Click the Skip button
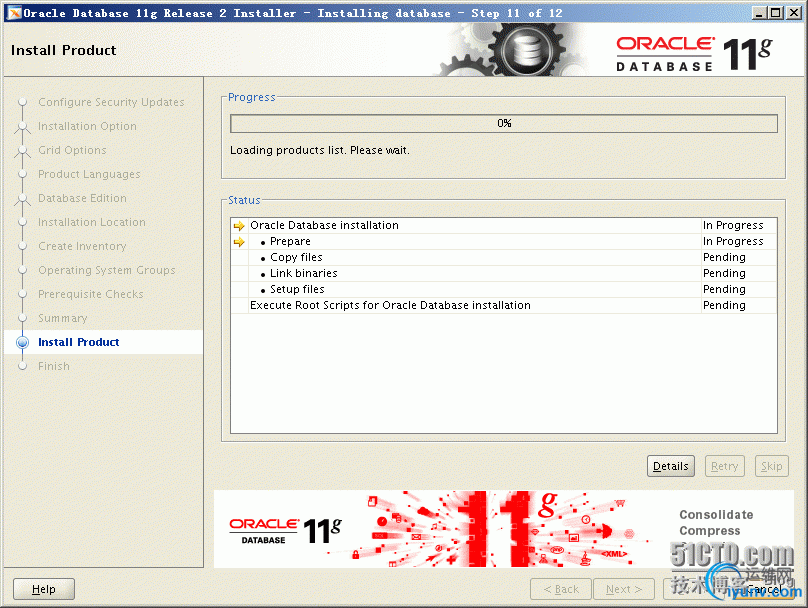 (771, 466)
